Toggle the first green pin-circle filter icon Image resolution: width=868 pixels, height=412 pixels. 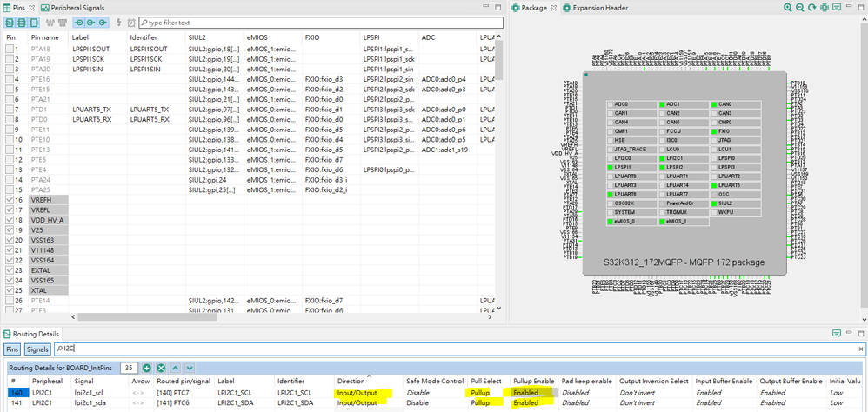click(78, 23)
